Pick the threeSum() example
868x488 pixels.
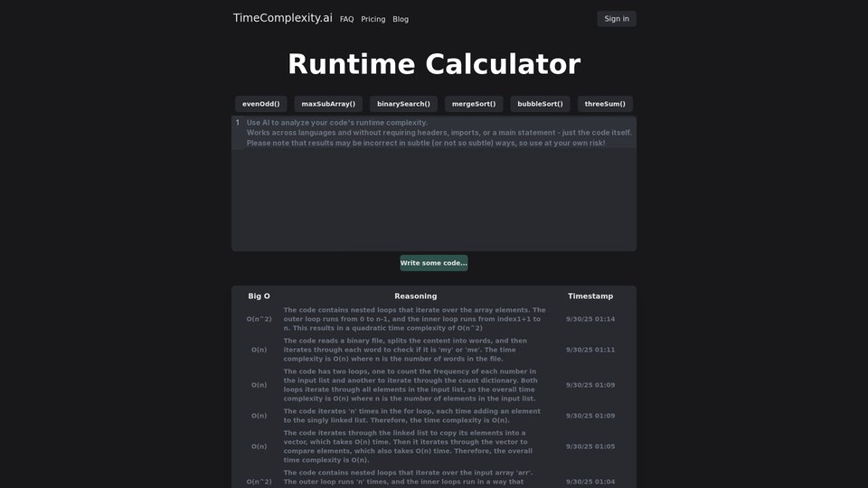[x=605, y=104]
